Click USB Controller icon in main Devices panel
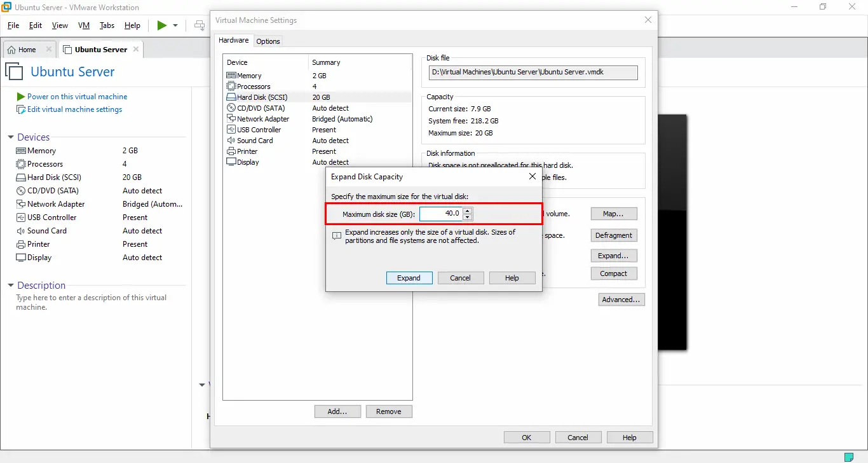 tap(21, 218)
